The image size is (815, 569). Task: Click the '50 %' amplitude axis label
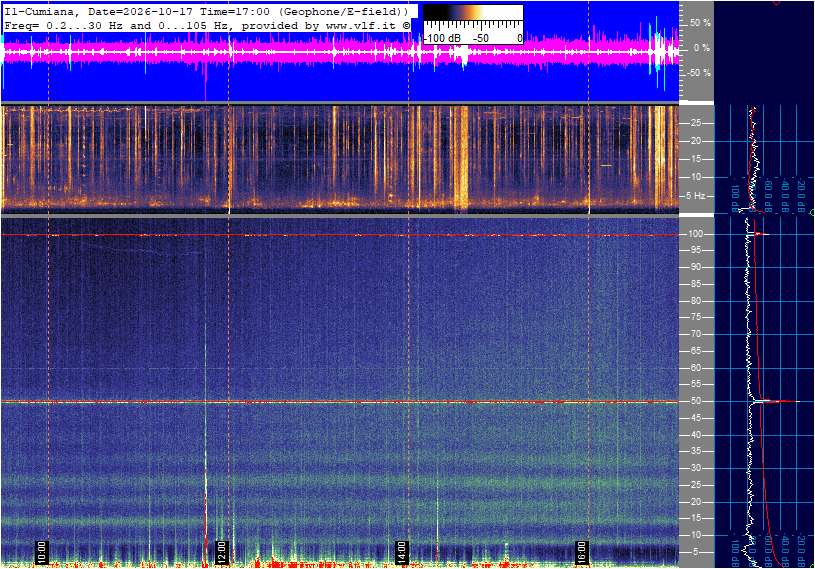point(700,23)
